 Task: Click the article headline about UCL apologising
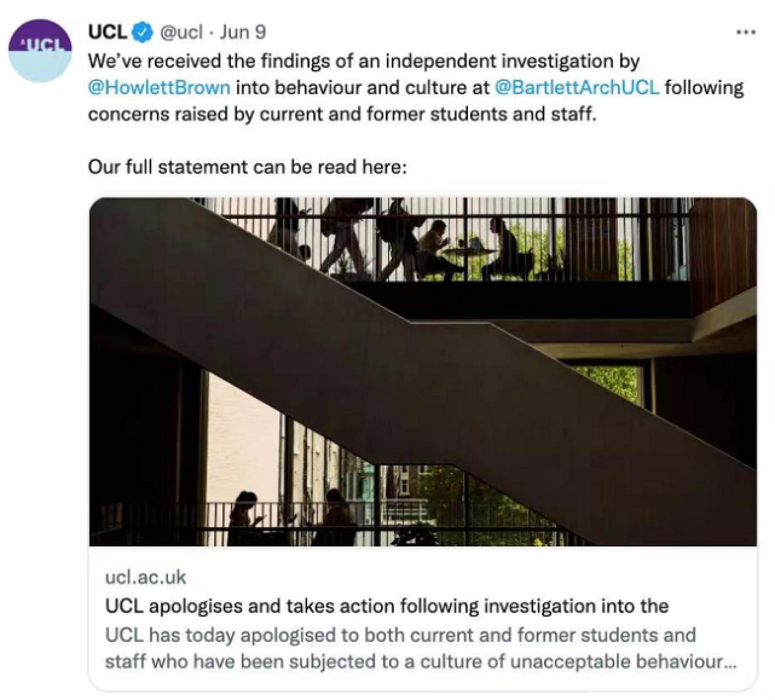tap(387, 606)
